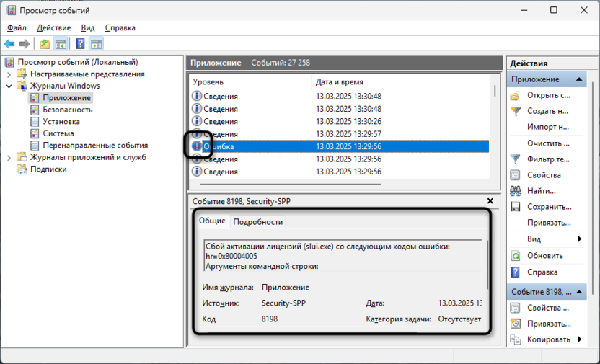600x364 pixels.
Task: Switch to the Общие tab
Action: (212, 221)
